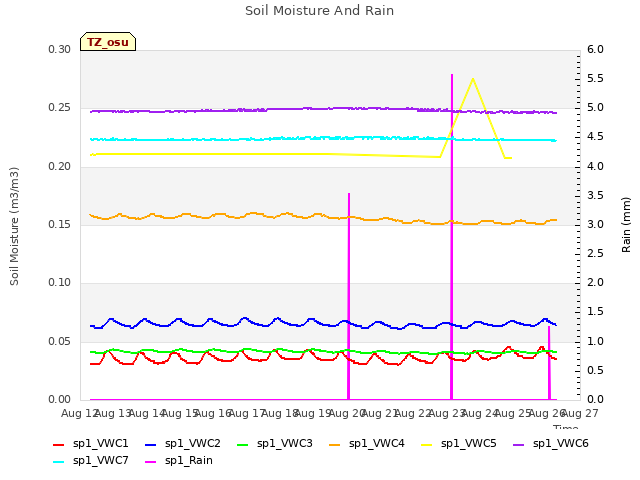Click the Aug 12 date tick label
640x480 pixels.
[x=80, y=413]
